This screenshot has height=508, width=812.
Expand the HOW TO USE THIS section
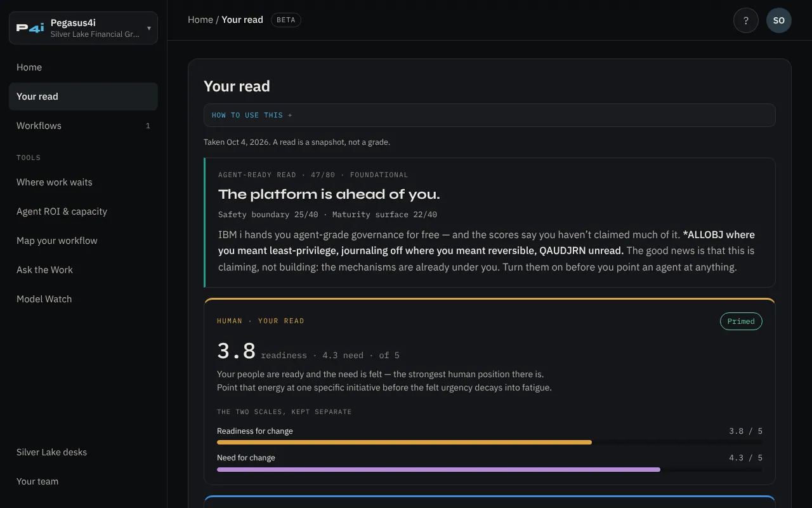point(490,115)
